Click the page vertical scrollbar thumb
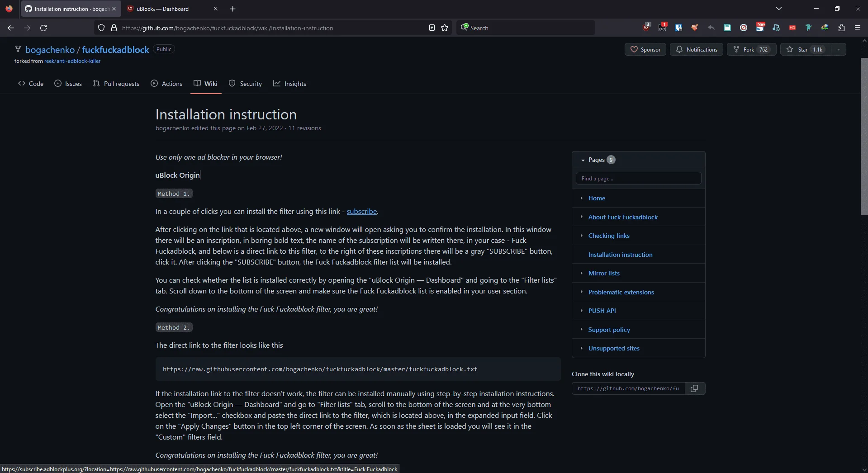 (864, 136)
